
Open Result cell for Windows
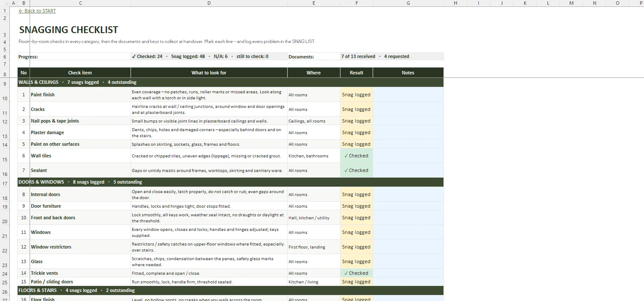[x=356, y=232]
